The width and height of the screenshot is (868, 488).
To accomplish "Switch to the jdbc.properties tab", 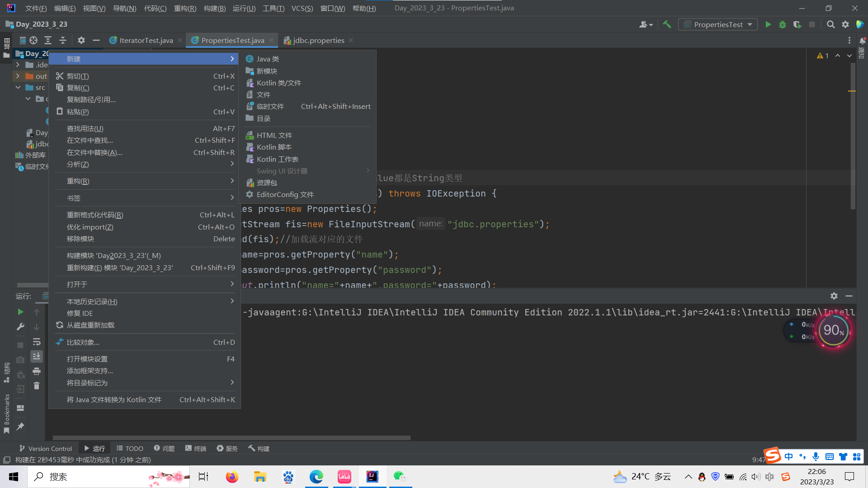I will [318, 40].
